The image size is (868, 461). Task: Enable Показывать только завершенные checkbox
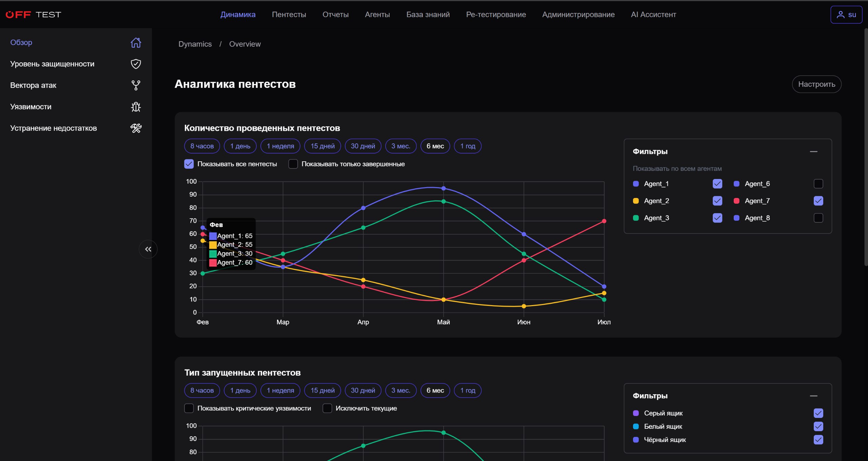[293, 164]
